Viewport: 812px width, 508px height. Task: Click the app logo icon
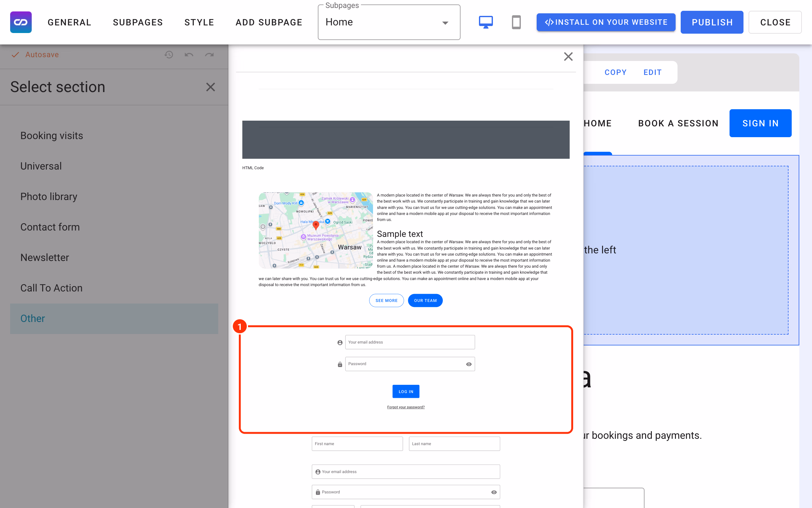pos(21,22)
